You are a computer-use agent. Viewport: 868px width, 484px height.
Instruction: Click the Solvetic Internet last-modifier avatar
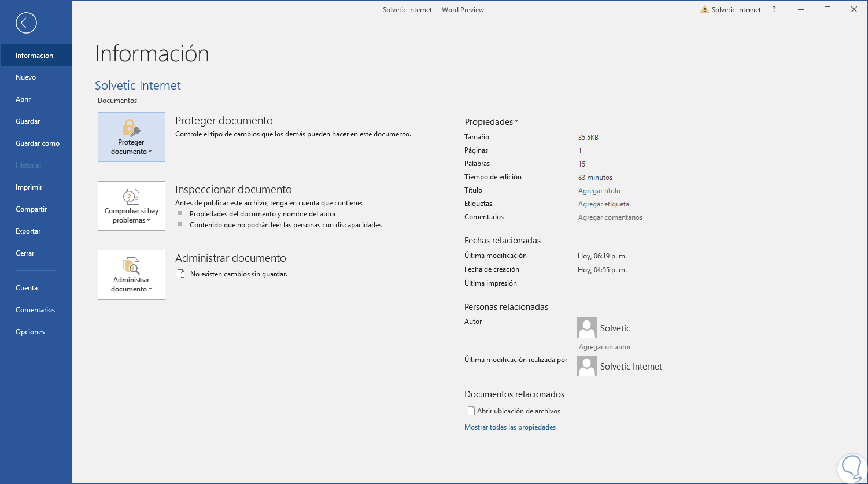[x=587, y=366]
